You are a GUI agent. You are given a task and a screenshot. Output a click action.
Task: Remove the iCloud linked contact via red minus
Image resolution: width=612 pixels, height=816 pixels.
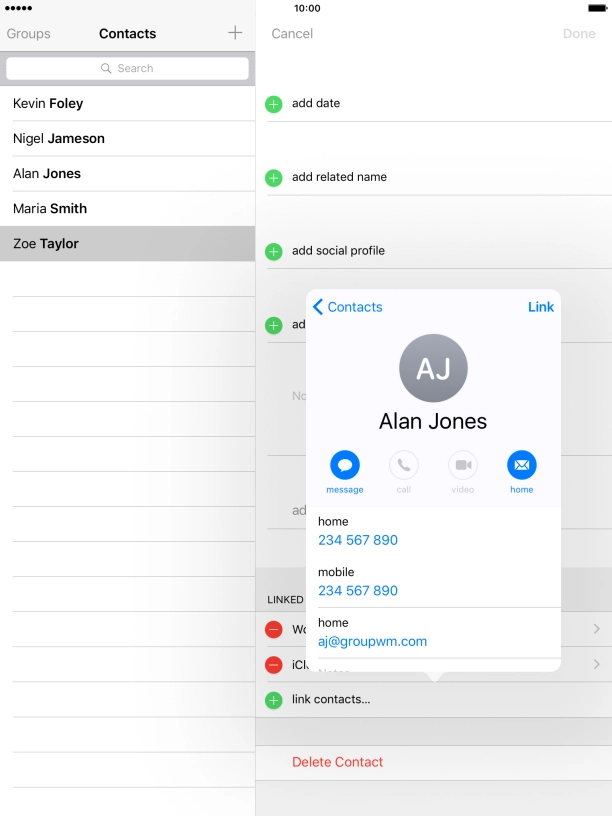click(273, 665)
